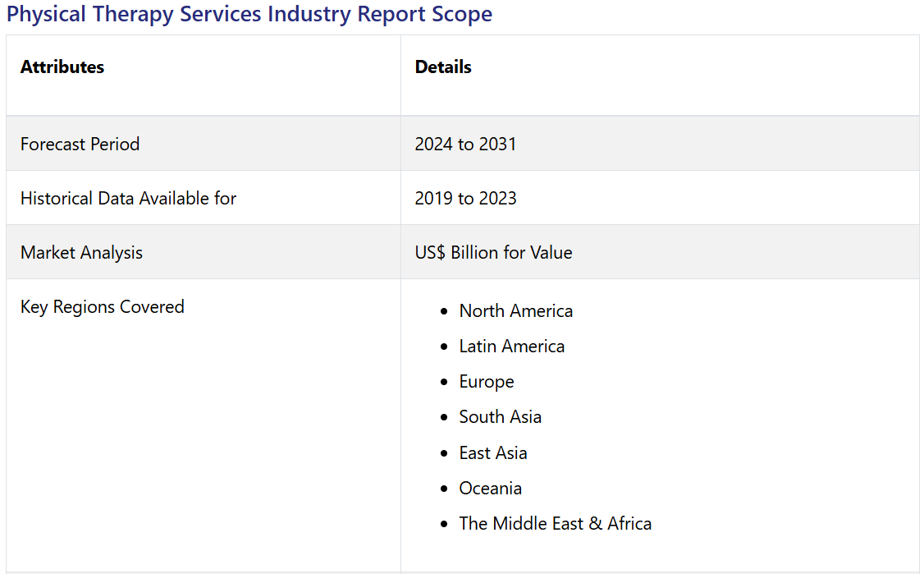Select Oceania in the regions list
Screen dimensions: 924x574
click(490, 488)
